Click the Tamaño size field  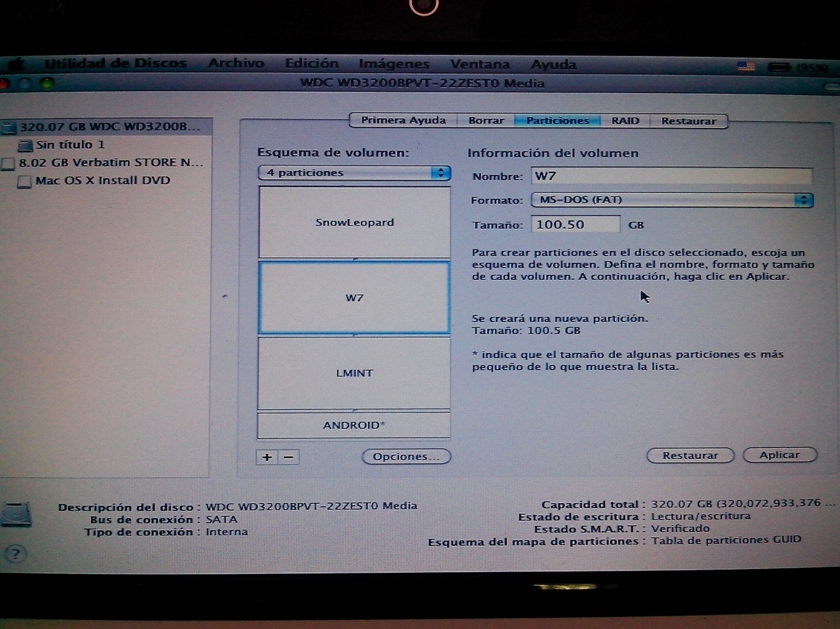coord(576,224)
